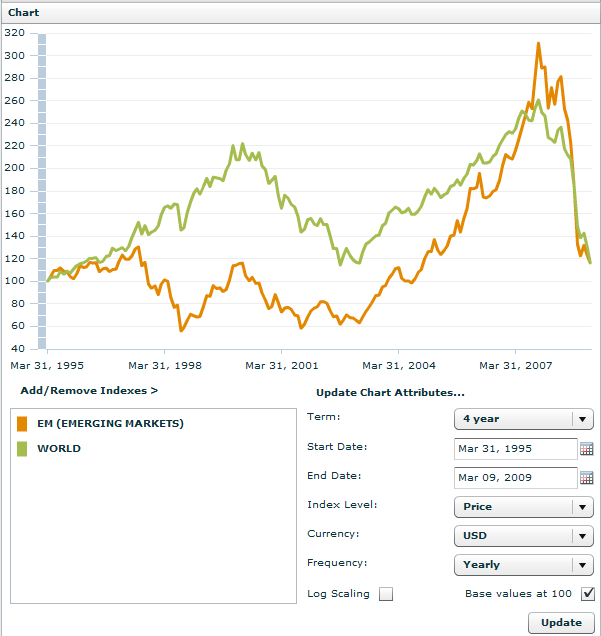
Task: Select EM (EMERGING MARKETS) in the index list
Action: [x=110, y=424]
